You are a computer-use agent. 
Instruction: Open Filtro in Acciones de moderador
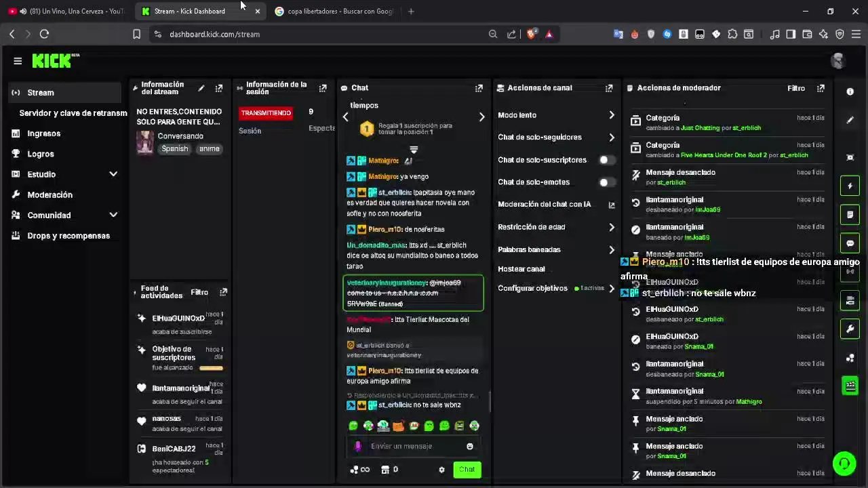[796, 88]
